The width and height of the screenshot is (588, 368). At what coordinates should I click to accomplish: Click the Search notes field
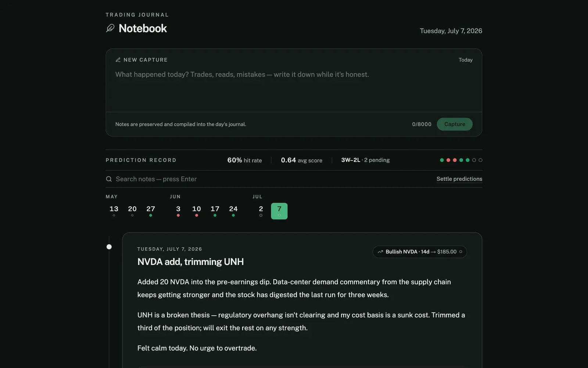tap(272, 179)
